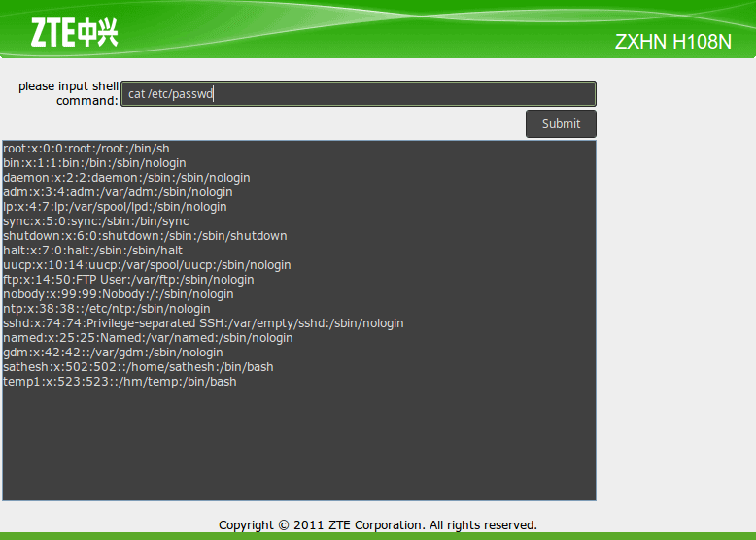Select the shutdown:x:6:0 output line
Image resolution: width=756 pixels, height=540 pixels.
145,236
